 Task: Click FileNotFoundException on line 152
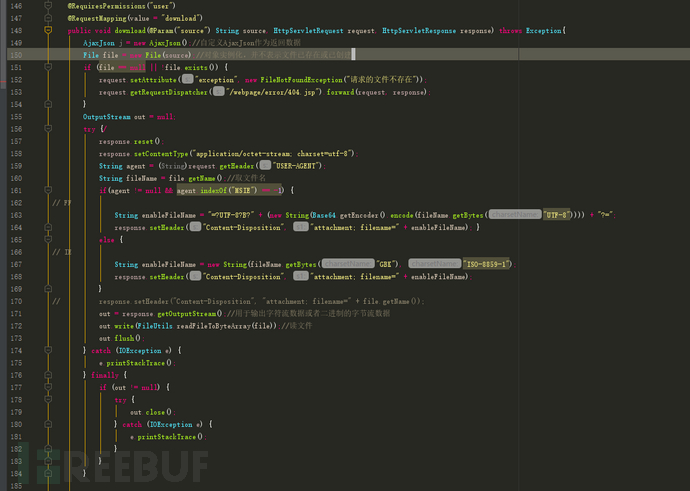pos(301,80)
